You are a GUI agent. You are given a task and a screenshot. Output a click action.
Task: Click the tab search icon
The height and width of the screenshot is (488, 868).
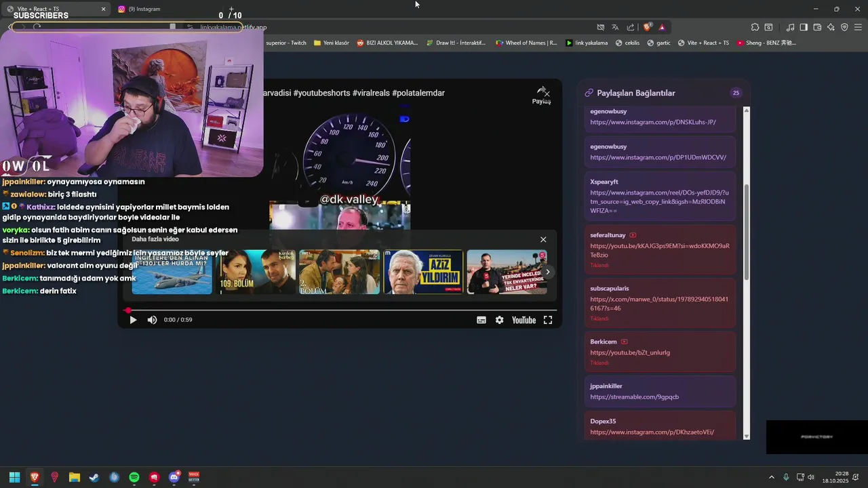(768, 27)
